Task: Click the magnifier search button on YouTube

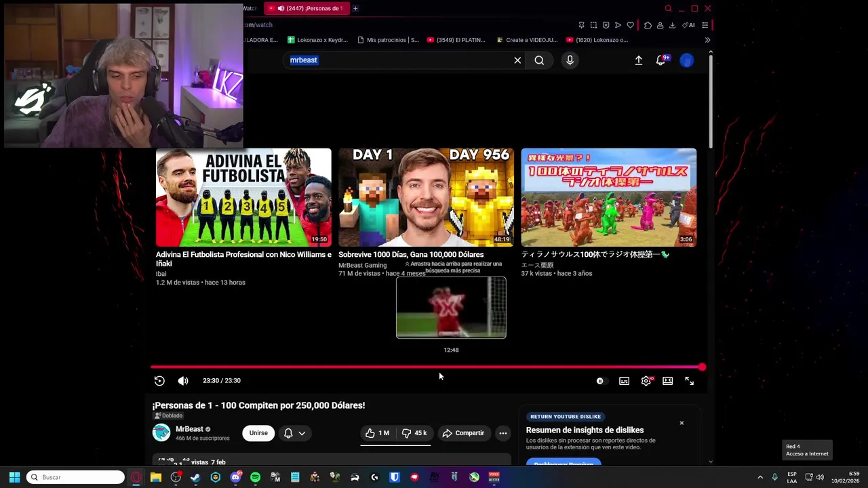Action: point(539,60)
